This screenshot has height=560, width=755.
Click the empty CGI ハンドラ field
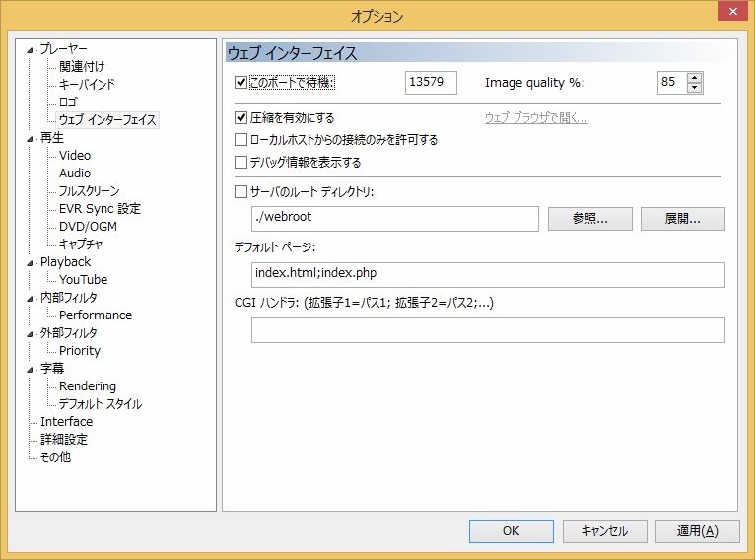(488, 330)
